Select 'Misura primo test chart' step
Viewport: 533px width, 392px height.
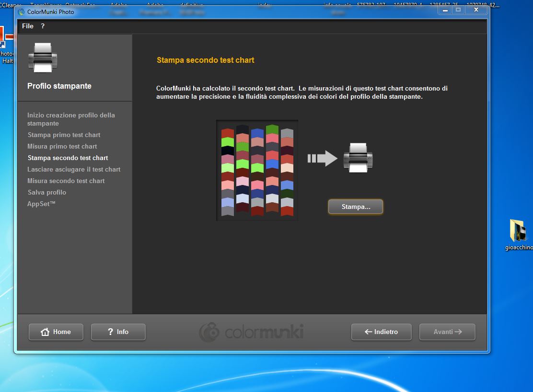62,147
